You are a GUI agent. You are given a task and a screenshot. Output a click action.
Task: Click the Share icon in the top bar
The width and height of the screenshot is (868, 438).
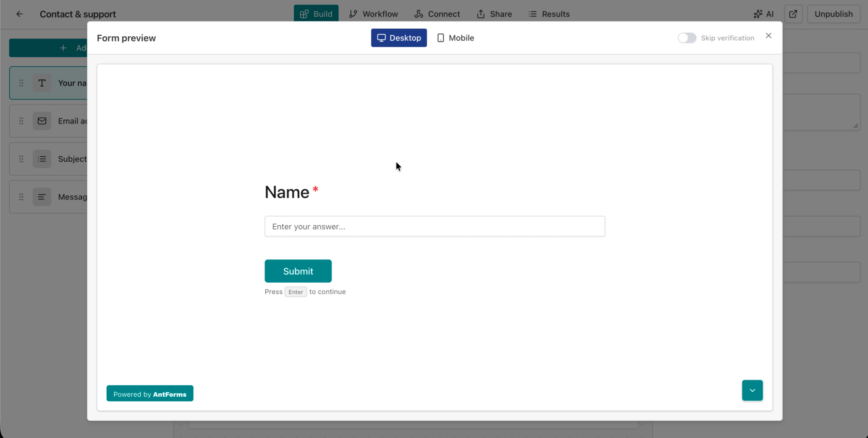tap(481, 14)
